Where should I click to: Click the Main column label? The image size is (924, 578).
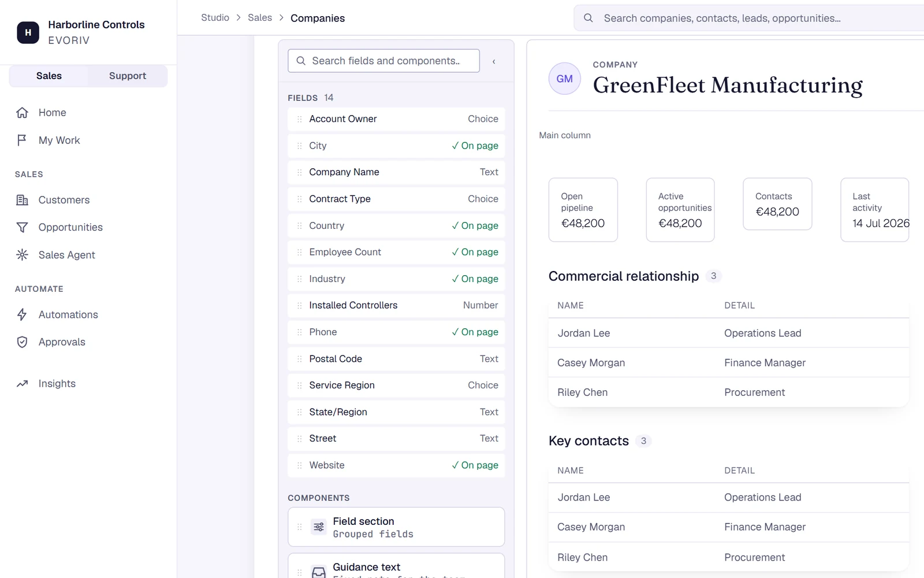pyautogui.click(x=565, y=135)
